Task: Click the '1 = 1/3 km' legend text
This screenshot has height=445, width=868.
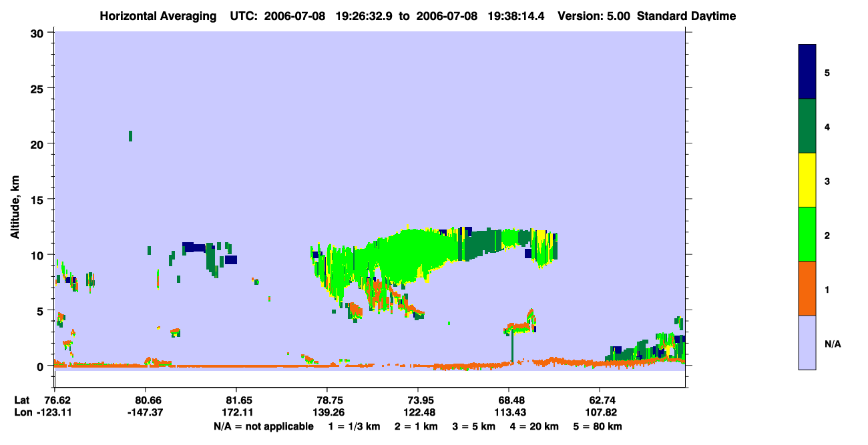Action: tap(355, 426)
